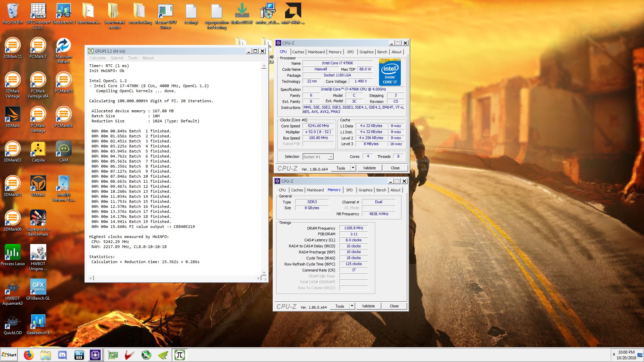Screen dimensions: 644x362
Task: Open Discord from the taskbar
Action: [62, 355]
